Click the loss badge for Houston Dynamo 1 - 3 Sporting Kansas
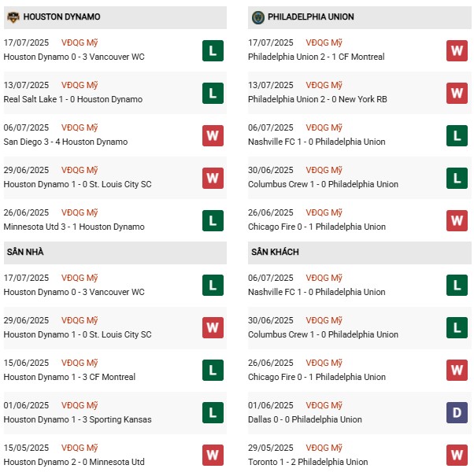Image resolution: width=474 pixels, height=476 pixels. click(x=213, y=413)
